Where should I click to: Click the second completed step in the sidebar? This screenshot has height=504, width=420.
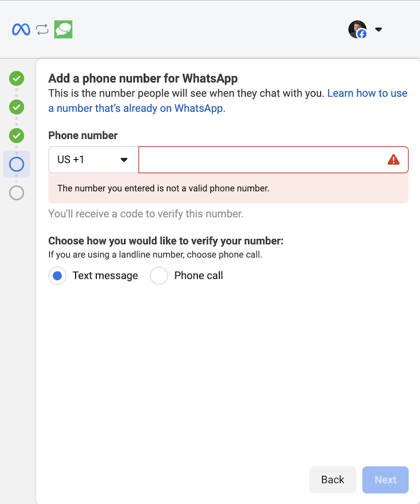click(16, 107)
